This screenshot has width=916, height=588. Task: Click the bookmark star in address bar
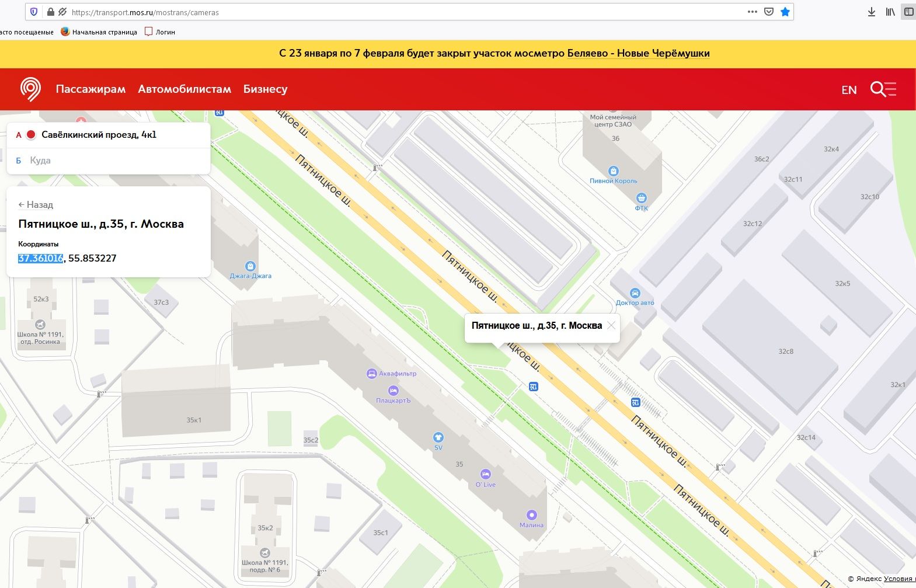[x=785, y=12]
